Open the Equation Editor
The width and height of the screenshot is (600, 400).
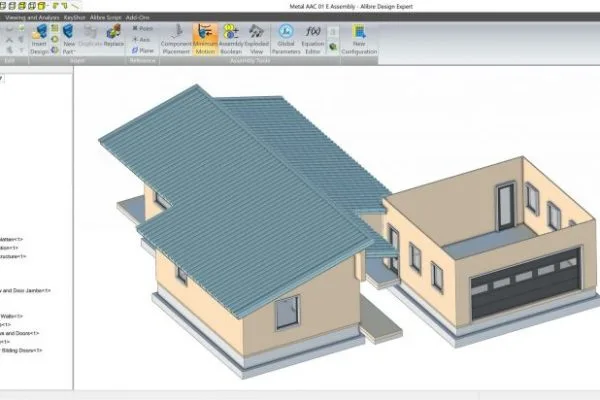(x=313, y=39)
